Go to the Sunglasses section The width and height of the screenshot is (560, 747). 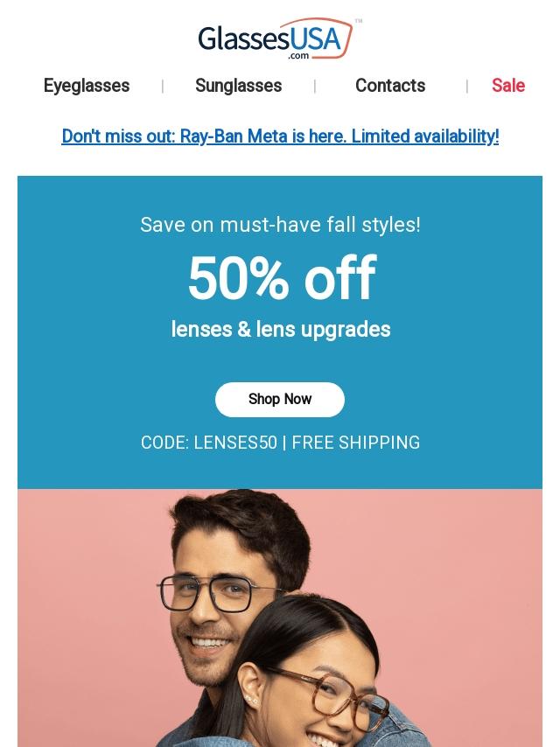[x=238, y=86]
